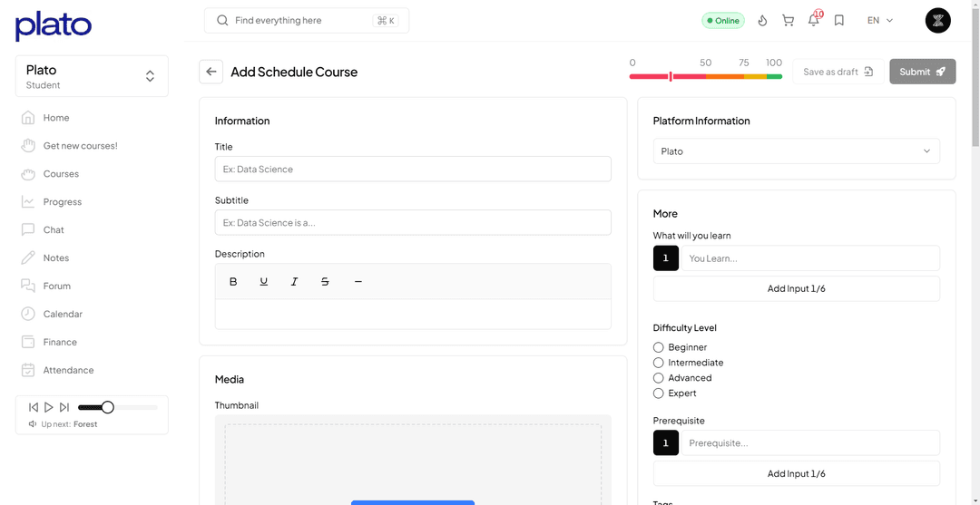
Task: Navigate to Forum in sidebar
Action: 56,286
